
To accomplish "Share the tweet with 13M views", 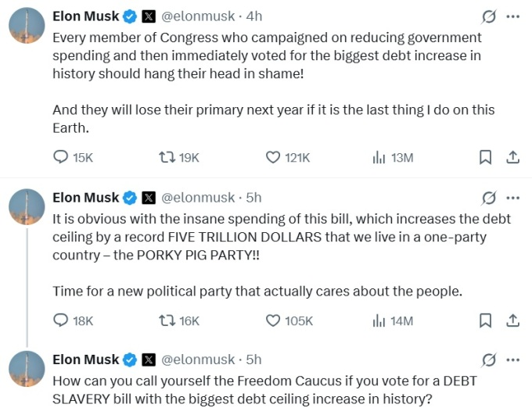I will tap(513, 157).
